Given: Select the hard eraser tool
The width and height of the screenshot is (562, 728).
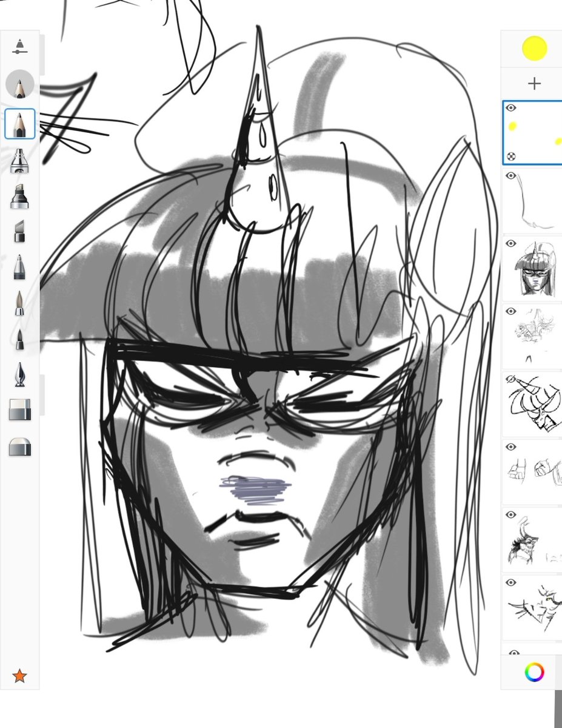Looking at the screenshot, I should point(20,410).
